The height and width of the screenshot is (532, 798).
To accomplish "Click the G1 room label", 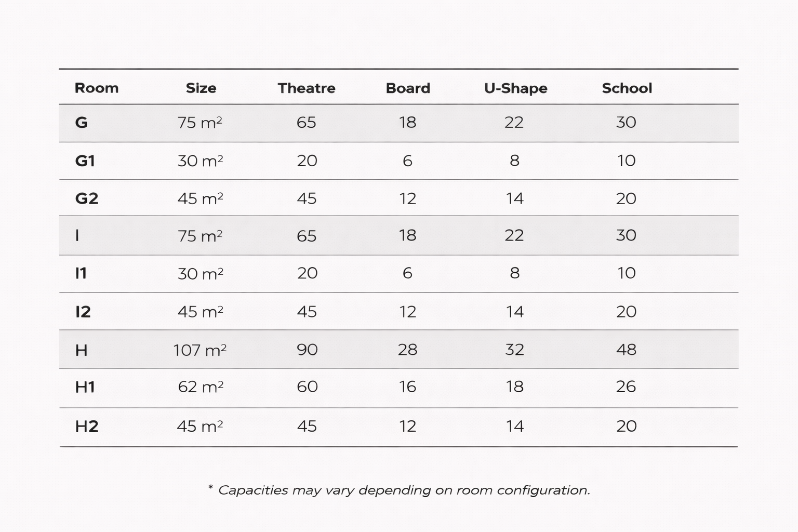I will click(x=85, y=161).
